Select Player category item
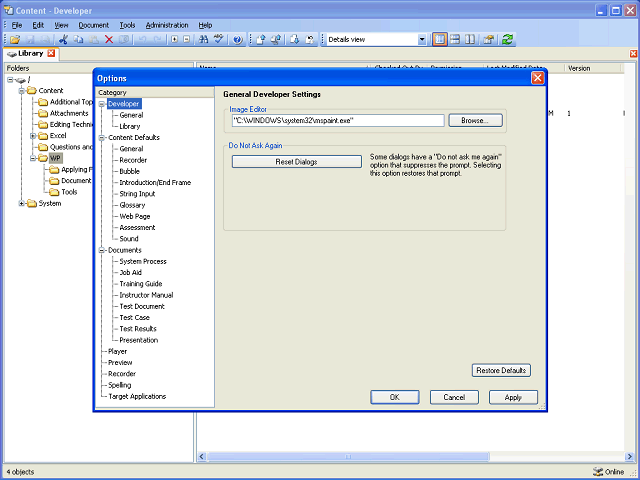 pyautogui.click(x=118, y=351)
